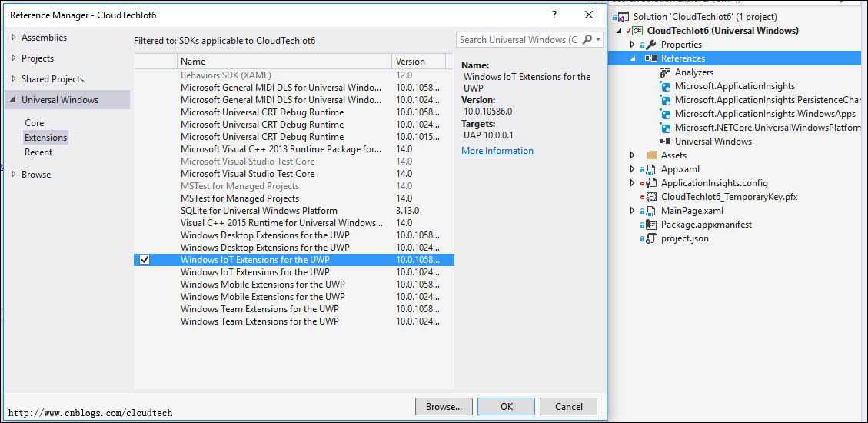Expand the ApplicationInsights.config node
Screen dimensions: 868x423
point(633,183)
